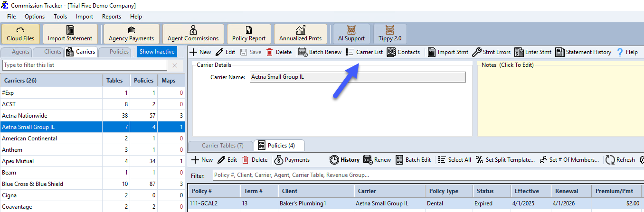Switch to the Clients tab
644x212 pixels.
point(48,52)
